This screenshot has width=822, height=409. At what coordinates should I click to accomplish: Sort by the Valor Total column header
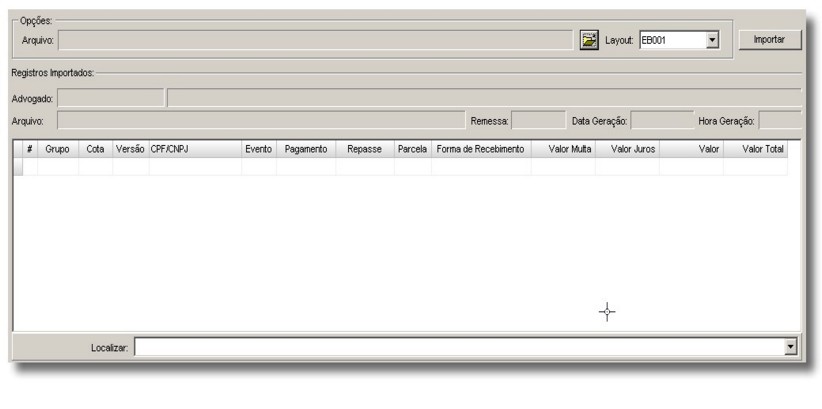pos(755,149)
